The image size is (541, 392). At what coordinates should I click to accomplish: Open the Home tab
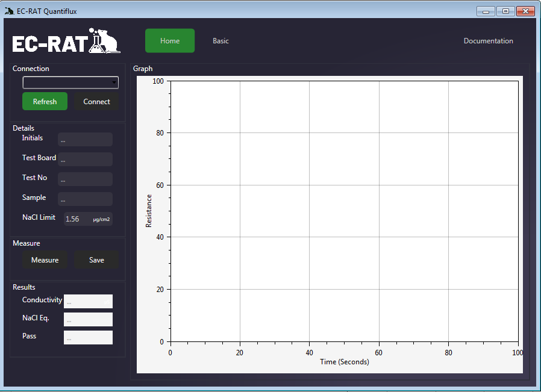tap(170, 41)
